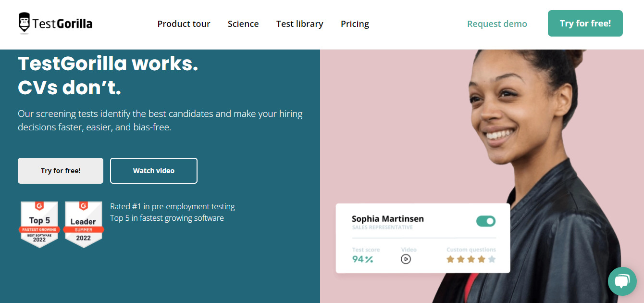Click the 94% test score

(x=362, y=259)
